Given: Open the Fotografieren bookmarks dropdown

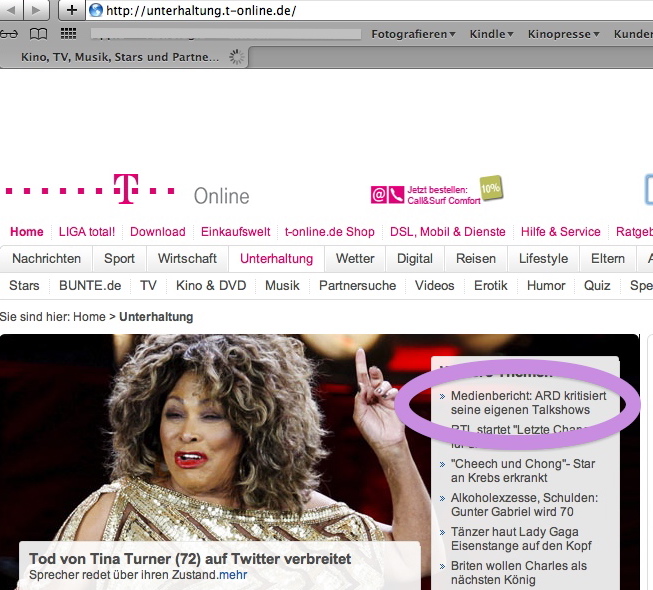Looking at the screenshot, I should tap(413, 34).
